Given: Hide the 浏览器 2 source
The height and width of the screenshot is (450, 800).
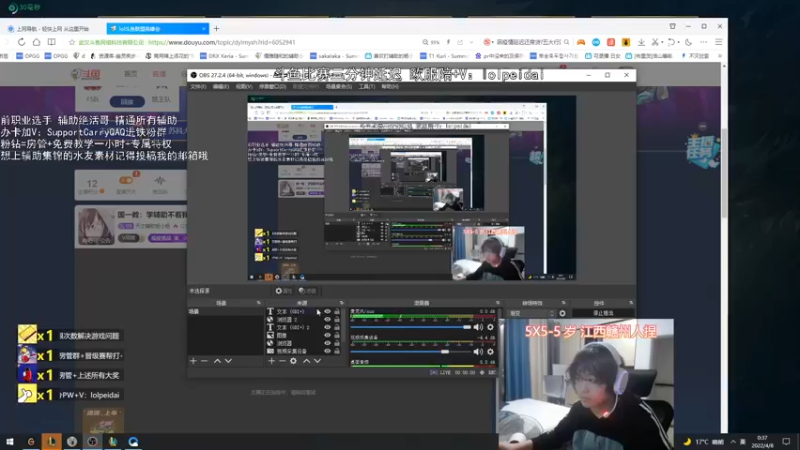Looking at the screenshot, I should [328, 319].
